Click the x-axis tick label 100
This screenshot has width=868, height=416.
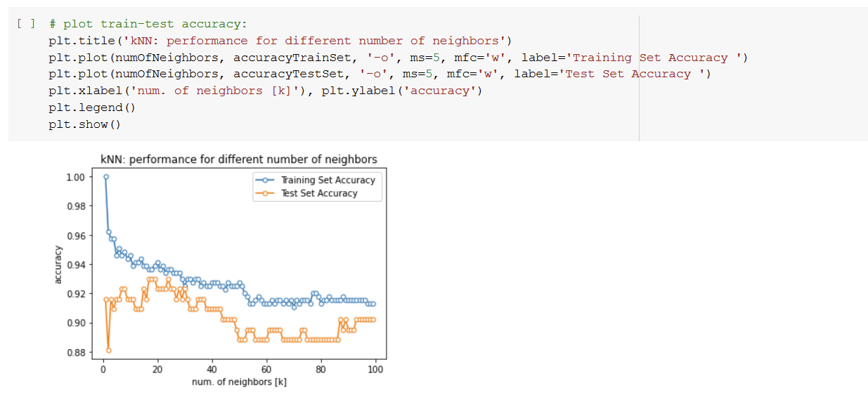[x=375, y=370]
